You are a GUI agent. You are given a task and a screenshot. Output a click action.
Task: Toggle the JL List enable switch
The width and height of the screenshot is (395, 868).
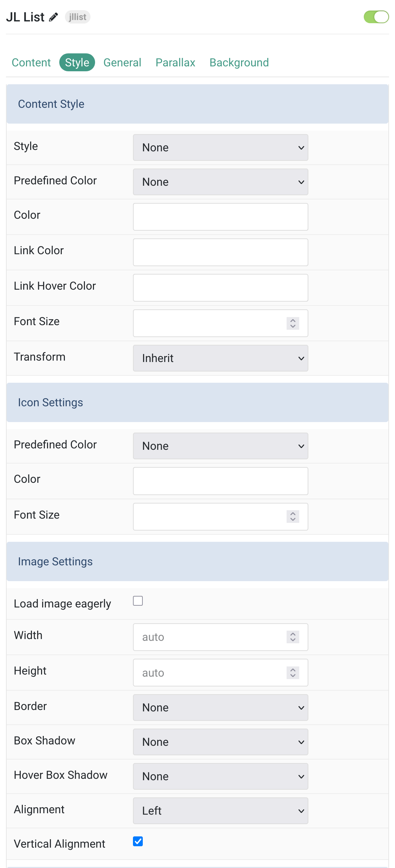(376, 17)
